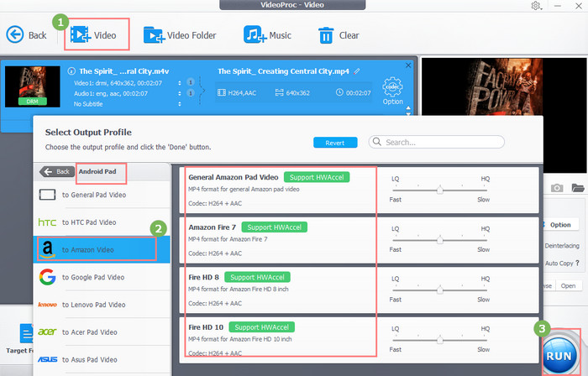Adjust quality slider for Fire HD 8
Viewport: 588px width, 376px height.
[x=440, y=290]
